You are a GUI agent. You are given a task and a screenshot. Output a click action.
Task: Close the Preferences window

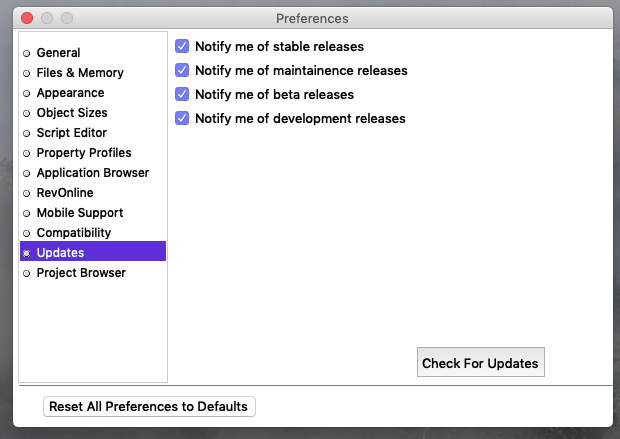click(x=27, y=18)
